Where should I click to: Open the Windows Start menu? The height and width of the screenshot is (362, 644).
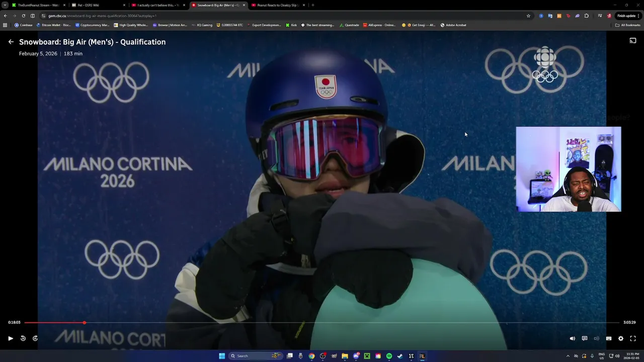pos(222,356)
